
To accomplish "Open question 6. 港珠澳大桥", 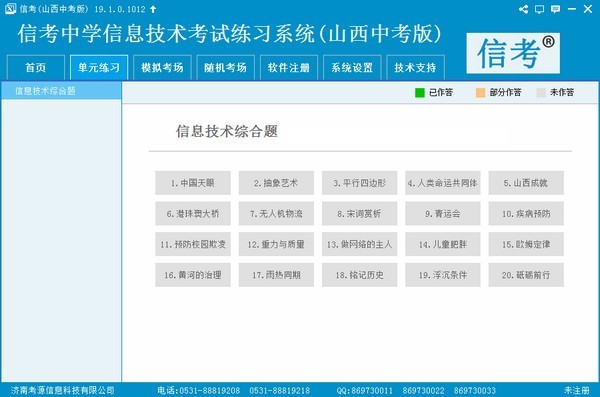I will point(193,214).
